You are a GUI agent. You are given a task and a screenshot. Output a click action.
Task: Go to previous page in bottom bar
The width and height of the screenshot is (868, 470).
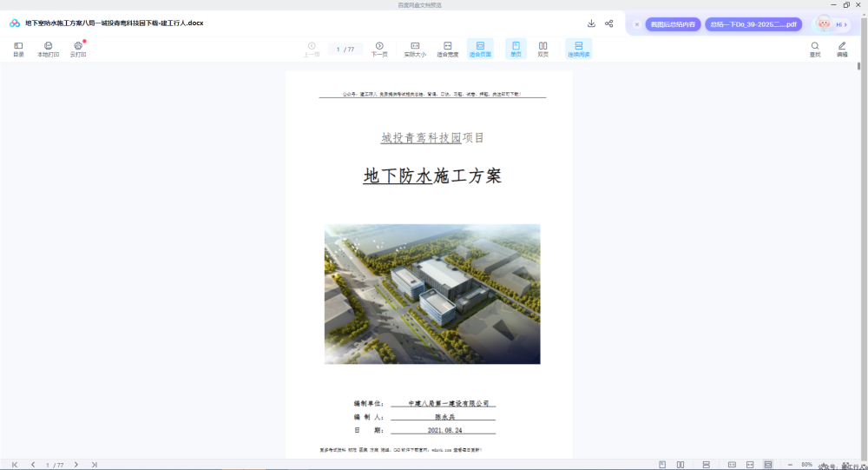click(33, 465)
